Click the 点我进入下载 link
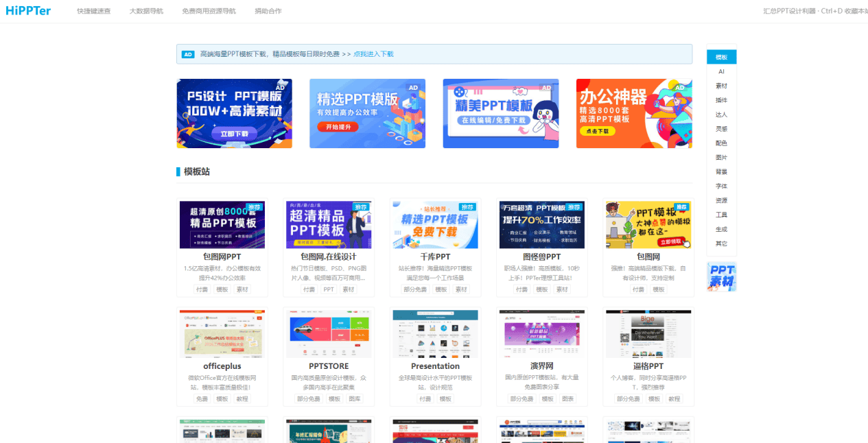The width and height of the screenshot is (868, 443). (373, 54)
